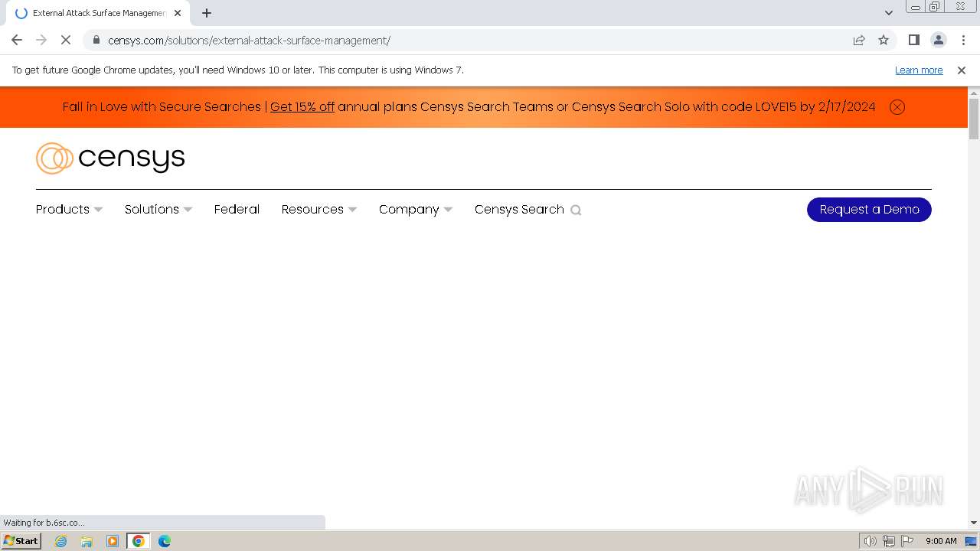Stop loading the page
This screenshot has width=980, height=551.
66,40
